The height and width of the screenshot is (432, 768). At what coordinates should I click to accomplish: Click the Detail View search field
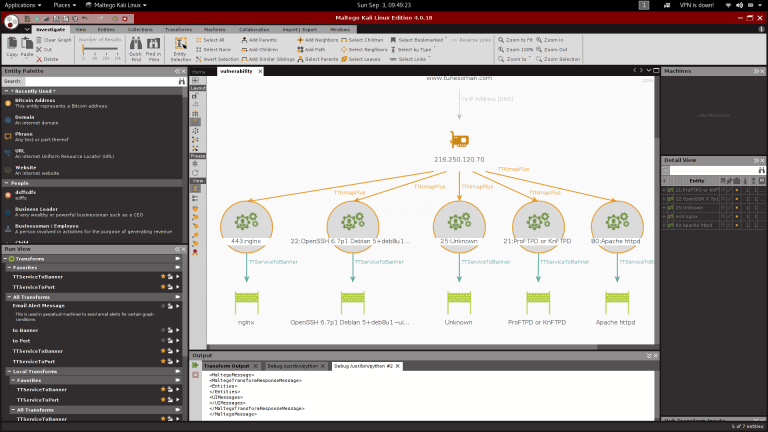coord(713,170)
